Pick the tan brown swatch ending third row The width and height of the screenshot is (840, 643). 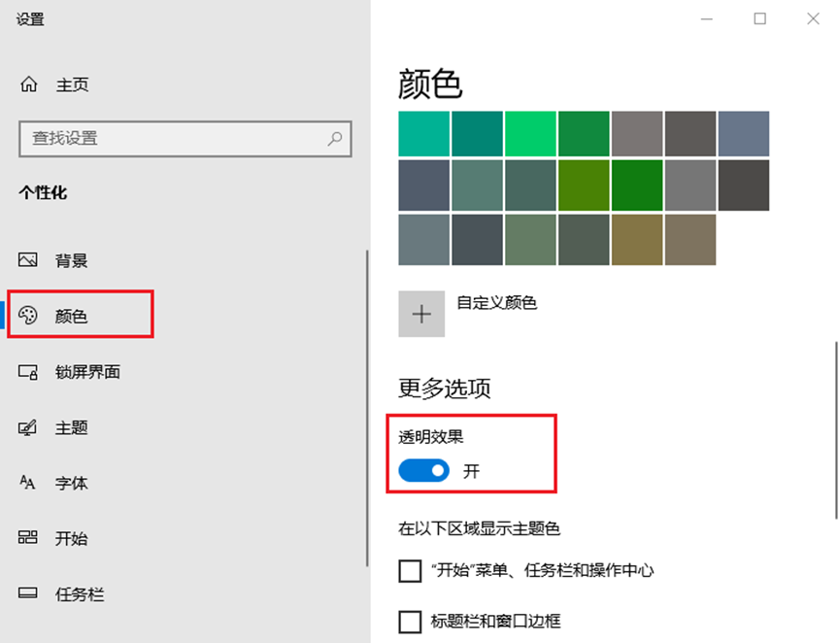pyautogui.click(x=690, y=240)
